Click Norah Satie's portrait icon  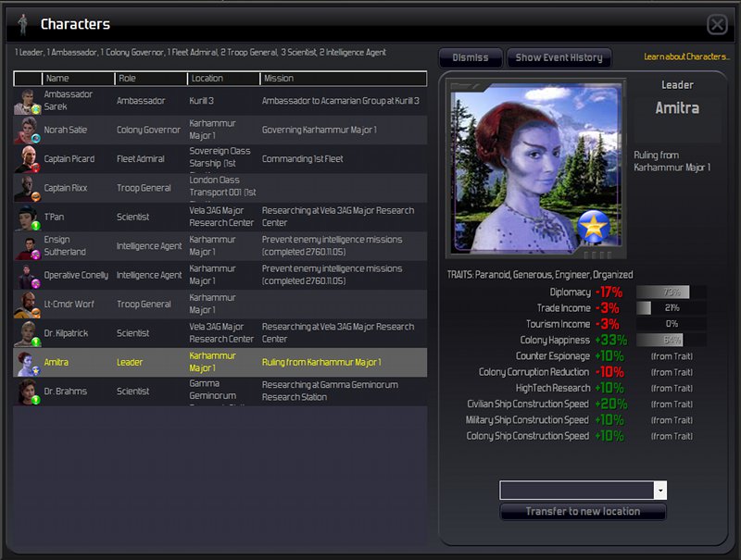28,130
